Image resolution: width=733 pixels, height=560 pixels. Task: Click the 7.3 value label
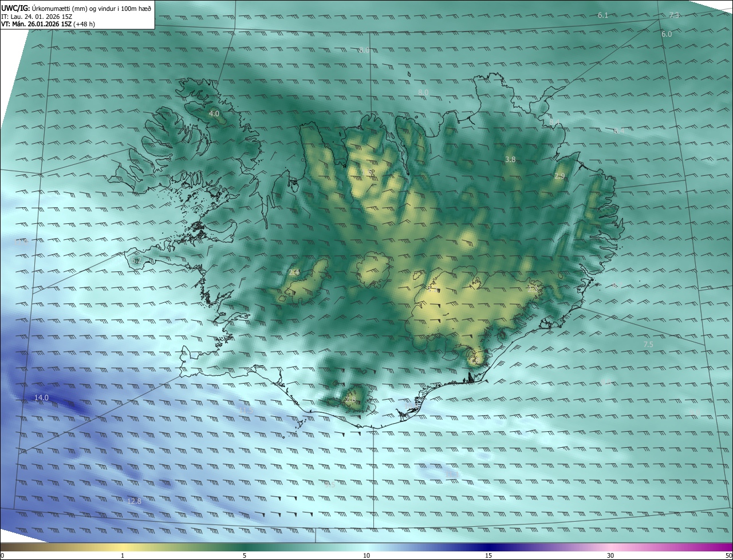point(674,15)
